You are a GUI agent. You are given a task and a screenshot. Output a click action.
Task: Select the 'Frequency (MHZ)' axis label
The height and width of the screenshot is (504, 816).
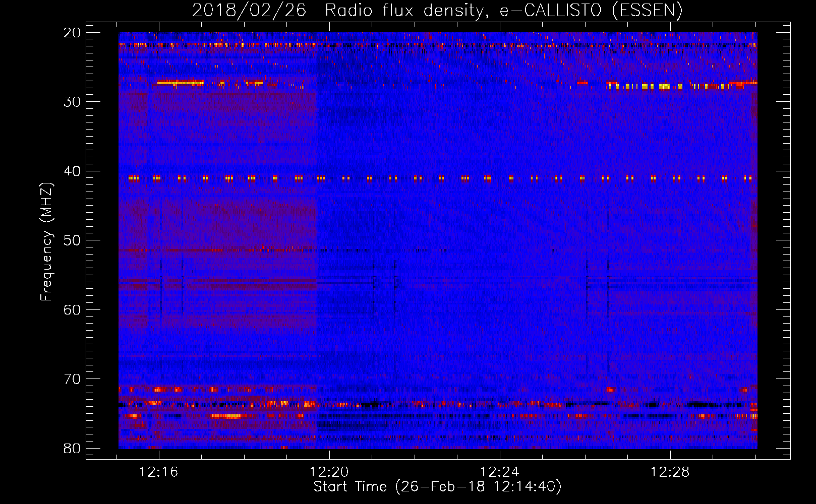point(46,242)
